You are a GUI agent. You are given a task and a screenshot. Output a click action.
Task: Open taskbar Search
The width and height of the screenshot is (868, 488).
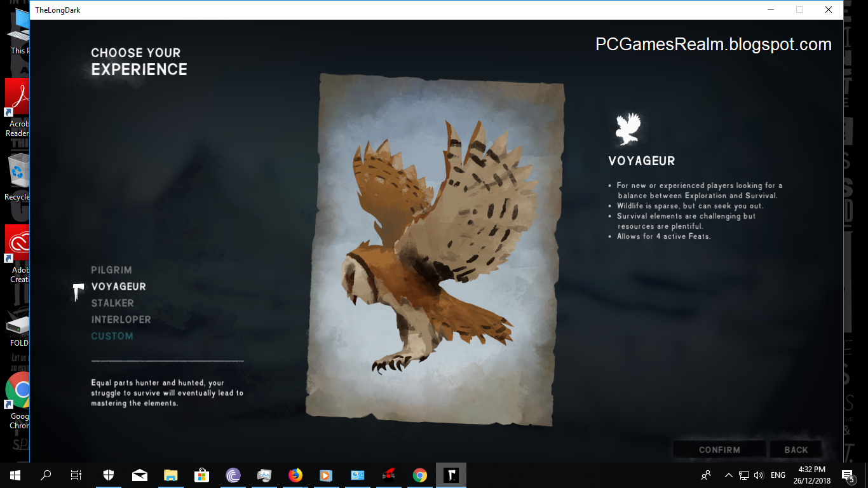click(x=46, y=475)
